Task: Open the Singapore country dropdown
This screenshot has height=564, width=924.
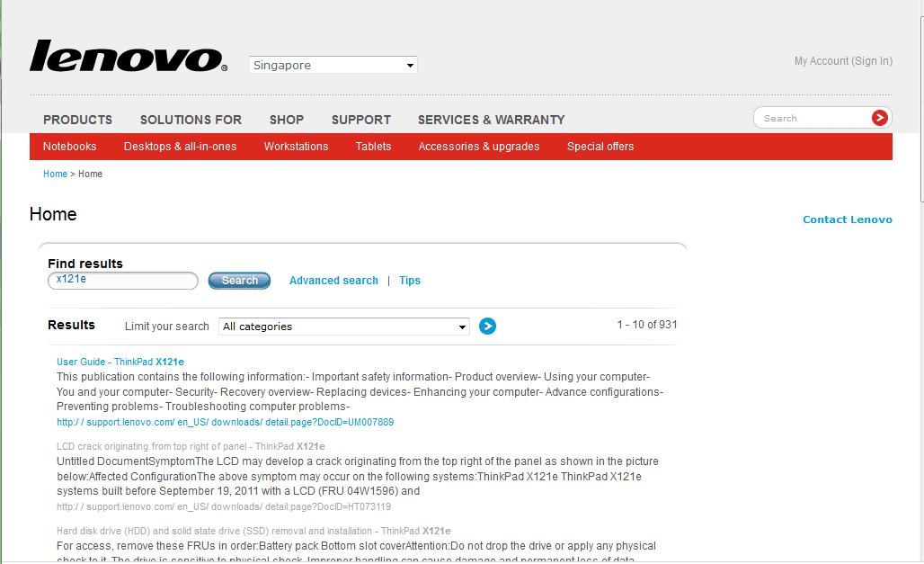Action: click(x=333, y=65)
